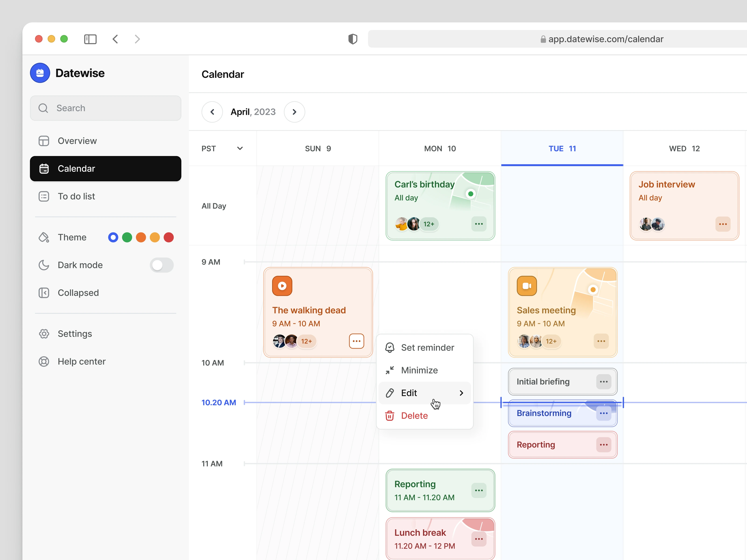Click the Datewise logo icon

[x=40, y=73]
